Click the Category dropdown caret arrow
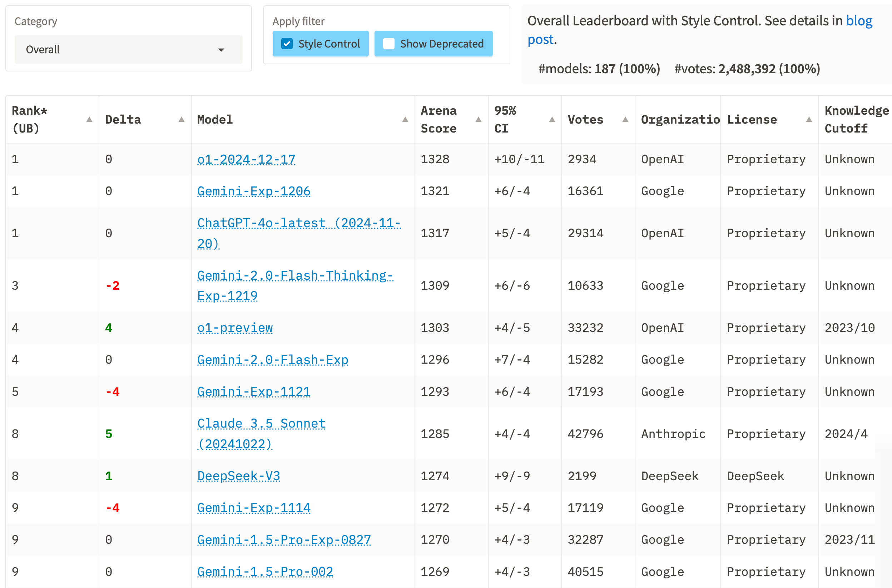Viewport: 892px width, 588px height. (x=221, y=50)
